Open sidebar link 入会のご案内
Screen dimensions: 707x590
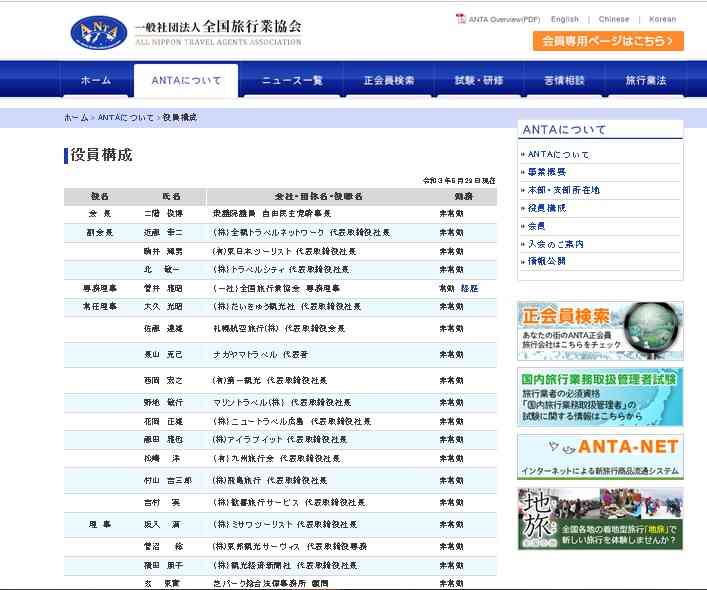click(x=556, y=244)
